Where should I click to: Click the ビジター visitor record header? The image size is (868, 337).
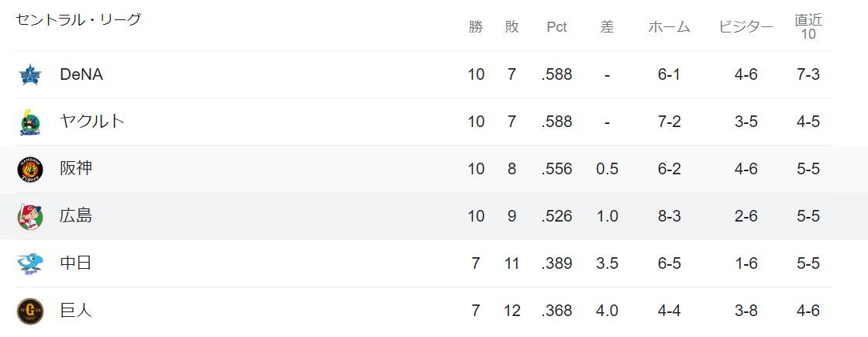746,27
